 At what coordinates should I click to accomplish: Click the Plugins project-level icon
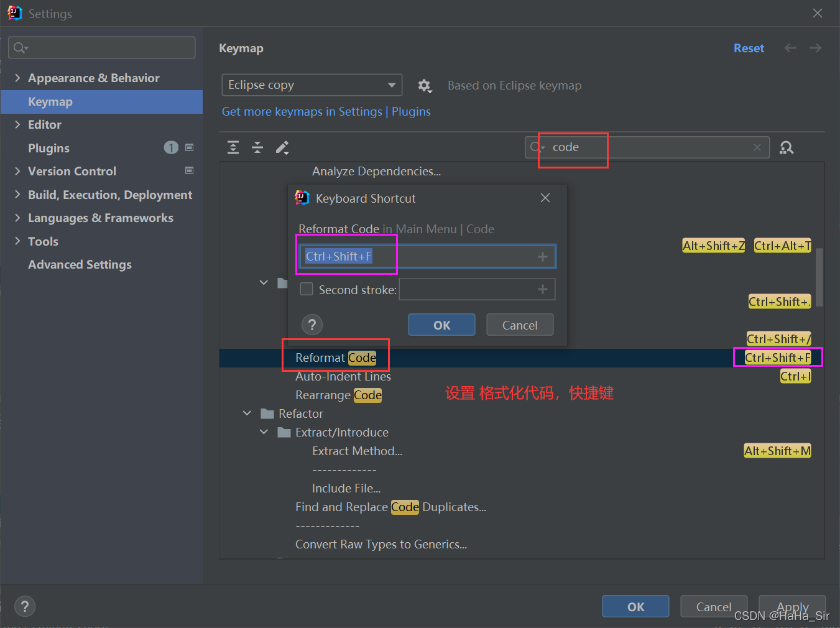(x=190, y=147)
